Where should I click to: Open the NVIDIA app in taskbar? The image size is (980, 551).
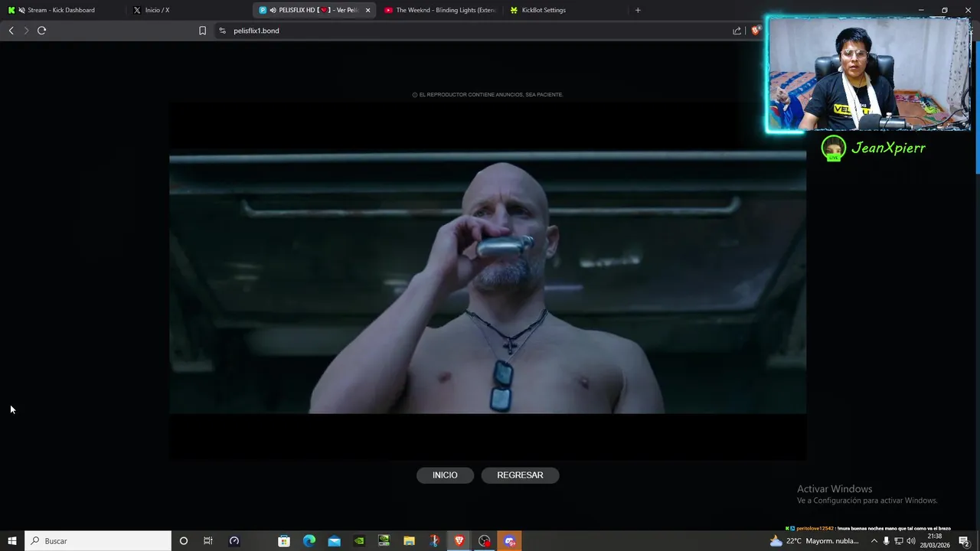(x=359, y=541)
